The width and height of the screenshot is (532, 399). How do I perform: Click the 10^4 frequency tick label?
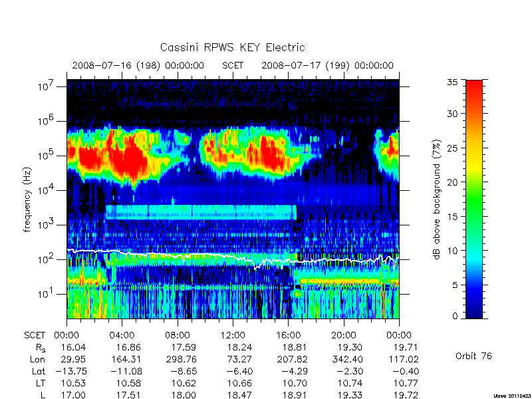click(x=47, y=190)
